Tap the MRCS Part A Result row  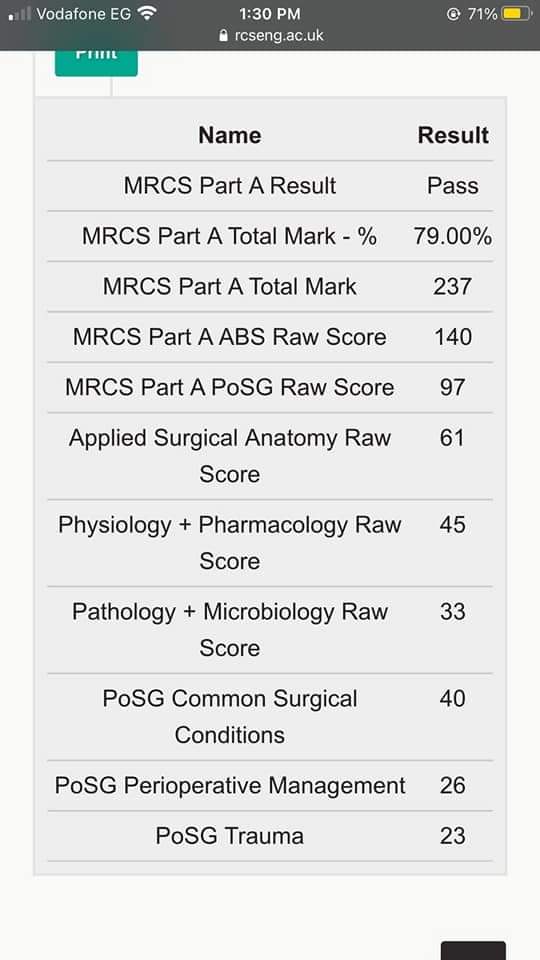point(270,186)
